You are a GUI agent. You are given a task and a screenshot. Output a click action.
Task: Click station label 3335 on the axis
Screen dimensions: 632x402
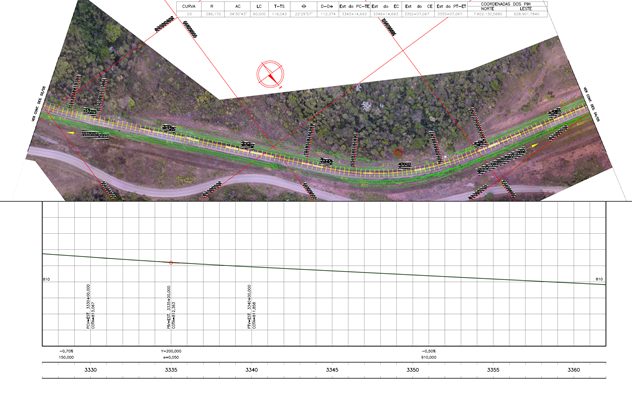[x=171, y=370]
